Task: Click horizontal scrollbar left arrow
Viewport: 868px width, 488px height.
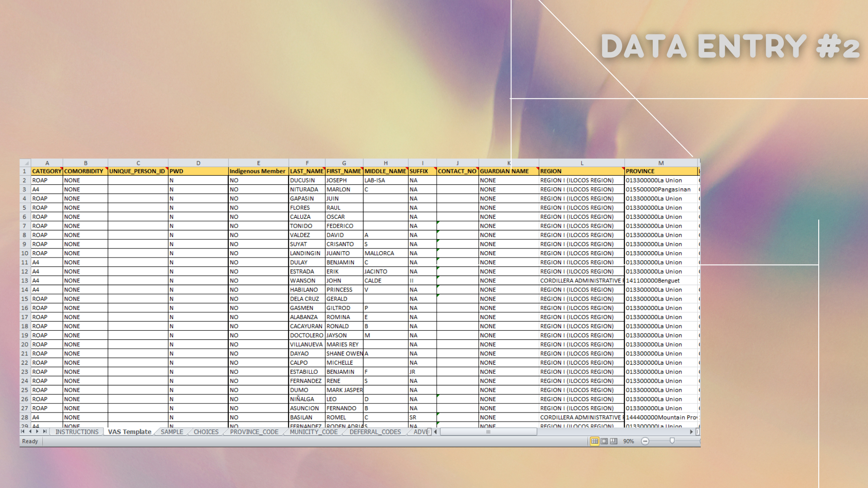Action: click(435, 432)
